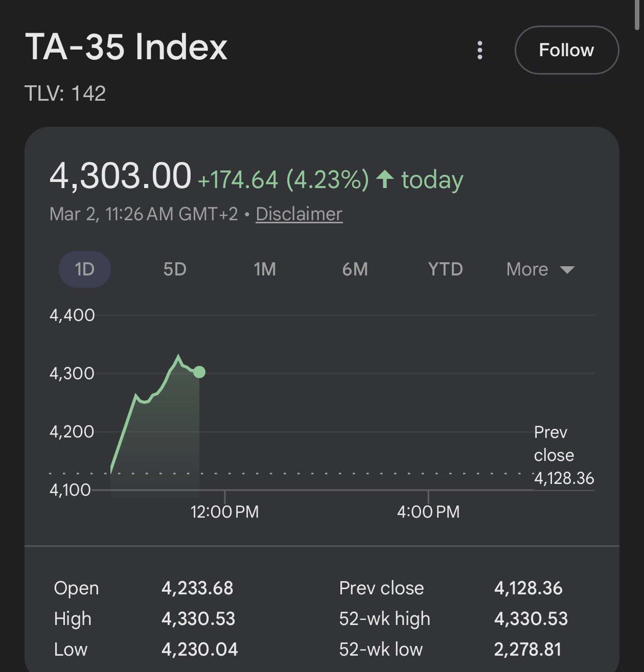Show the YTD chart range
The width and height of the screenshot is (644, 672).
[445, 269]
